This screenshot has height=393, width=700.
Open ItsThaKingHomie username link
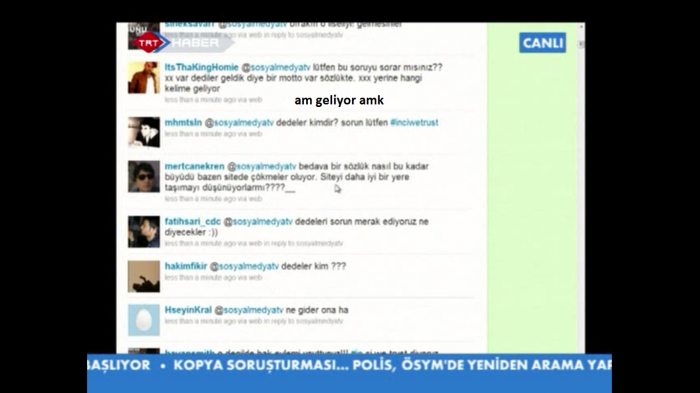pyautogui.click(x=201, y=67)
